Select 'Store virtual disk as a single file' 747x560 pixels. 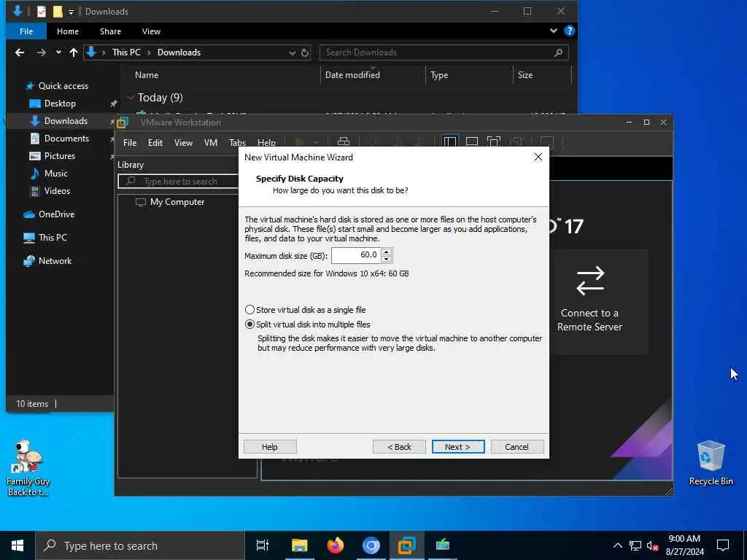coord(305,310)
